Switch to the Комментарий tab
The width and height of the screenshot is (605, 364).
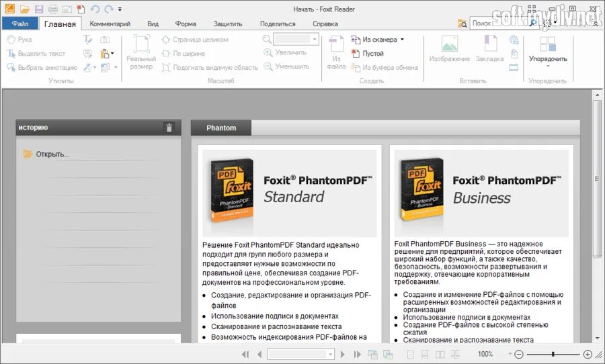point(110,24)
